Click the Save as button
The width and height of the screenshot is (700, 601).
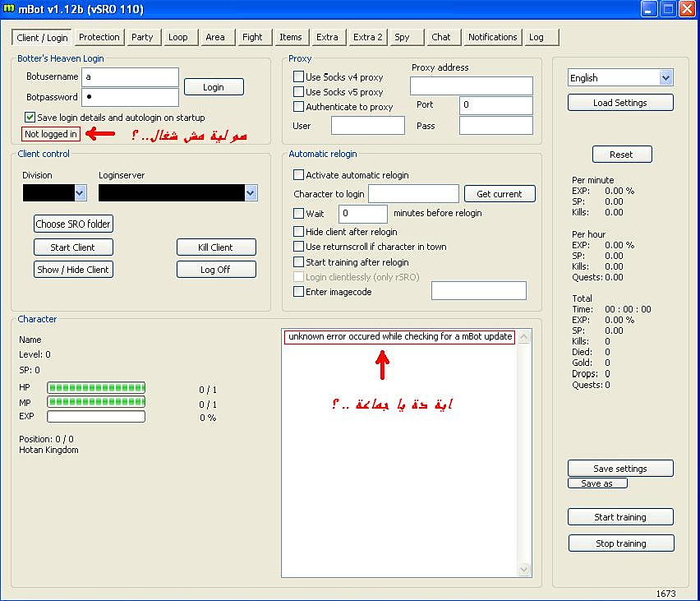597,483
